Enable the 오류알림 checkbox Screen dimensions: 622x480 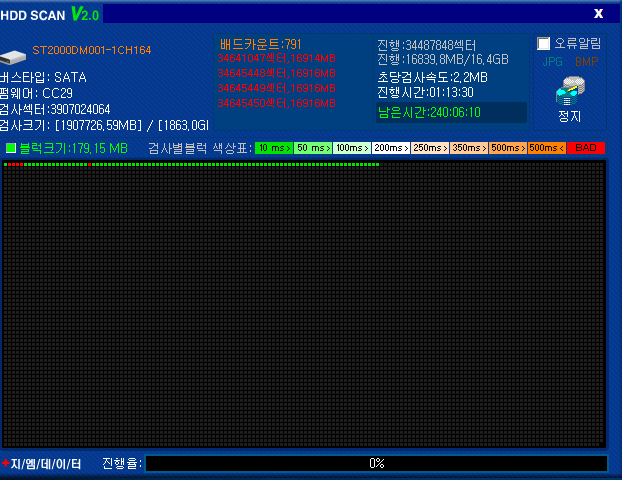[x=544, y=44]
